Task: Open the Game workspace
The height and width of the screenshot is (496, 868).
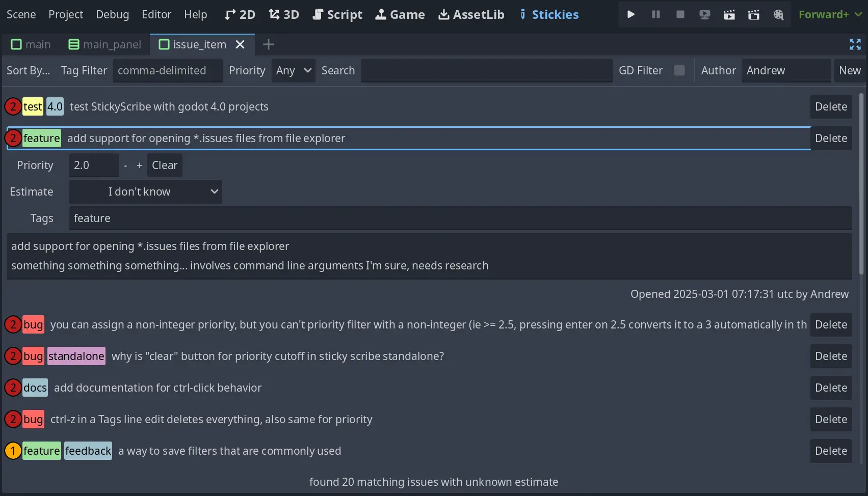Action: [x=400, y=14]
